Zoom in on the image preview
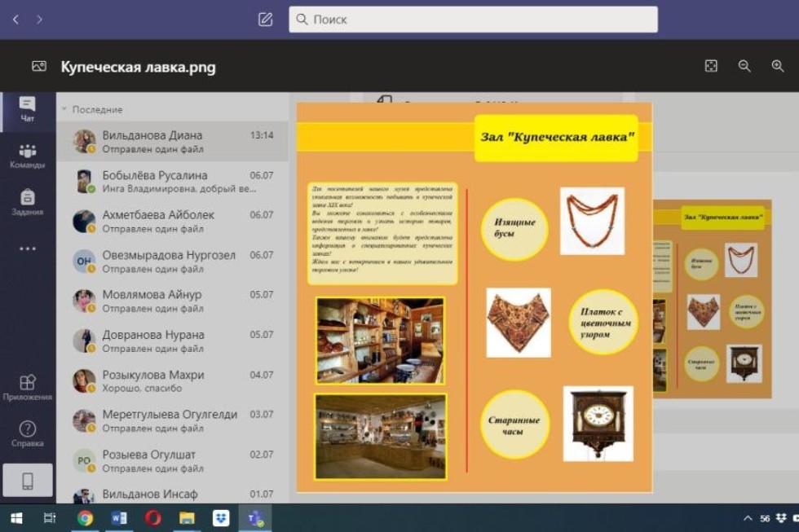This screenshot has width=799, height=532. click(x=777, y=67)
